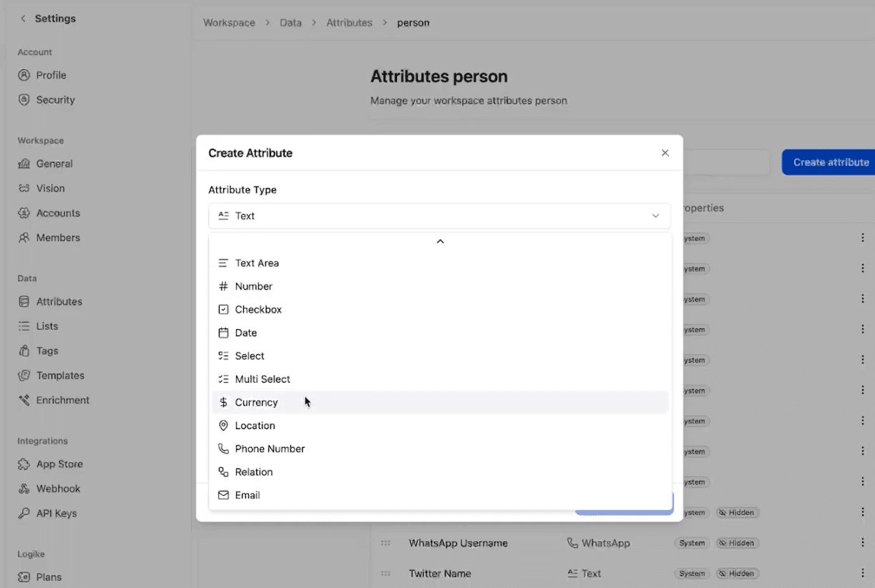Open the options menu for Twitter Name
This screenshot has height=588, width=875.
pyautogui.click(x=862, y=573)
